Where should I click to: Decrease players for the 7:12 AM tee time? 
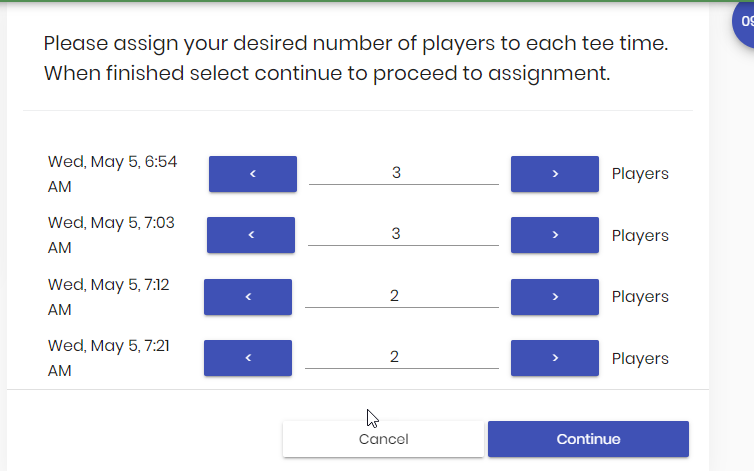click(x=247, y=297)
